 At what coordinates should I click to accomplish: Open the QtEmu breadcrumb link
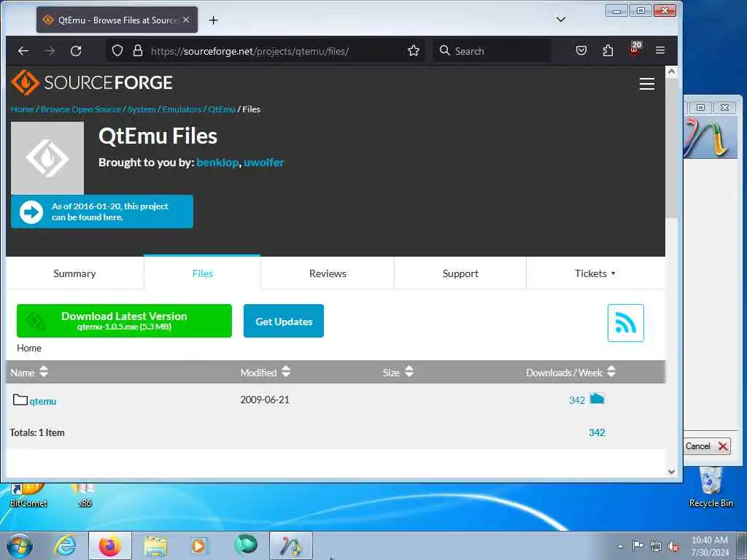[x=222, y=109]
